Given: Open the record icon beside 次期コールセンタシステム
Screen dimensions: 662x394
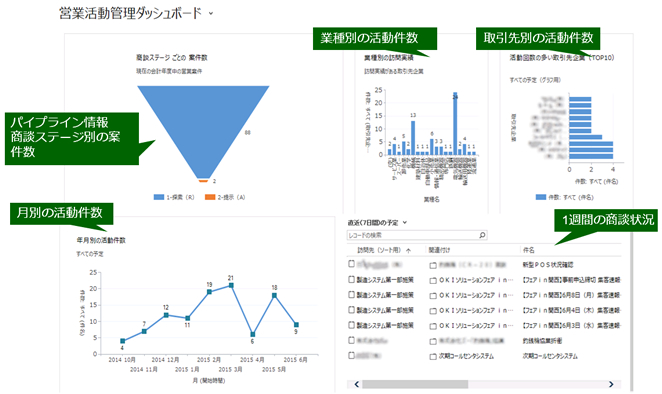Looking at the screenshot, I should [433, 357].
